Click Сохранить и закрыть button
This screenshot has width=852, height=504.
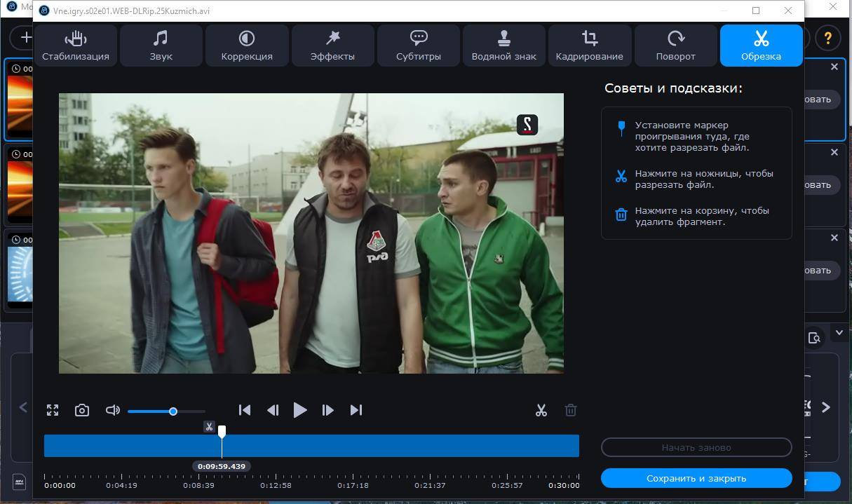tap(696, 478)
